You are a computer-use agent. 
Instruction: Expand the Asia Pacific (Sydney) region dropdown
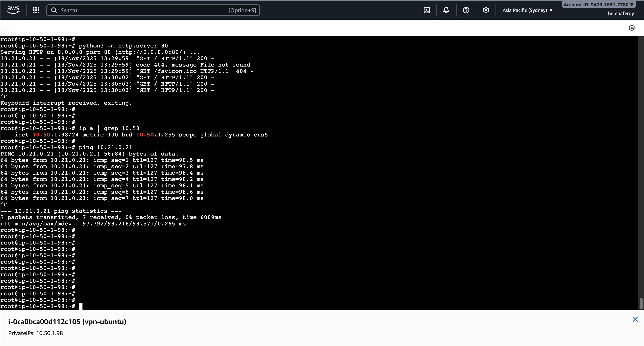point(527,10)
